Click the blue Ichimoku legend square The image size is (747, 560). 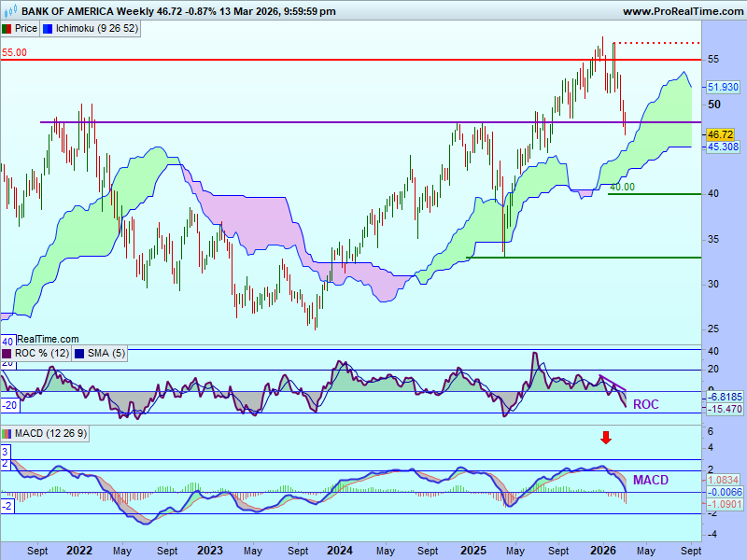(x=49, y=29)
